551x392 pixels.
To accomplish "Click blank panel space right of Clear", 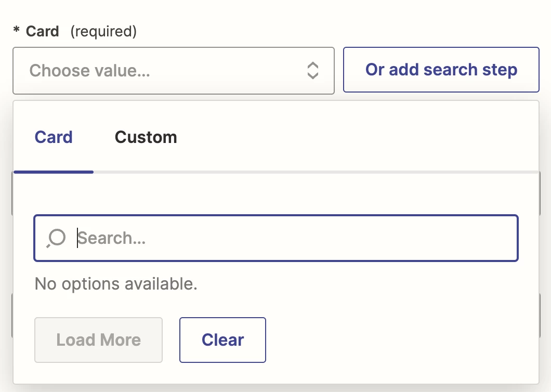I will 395,340.
